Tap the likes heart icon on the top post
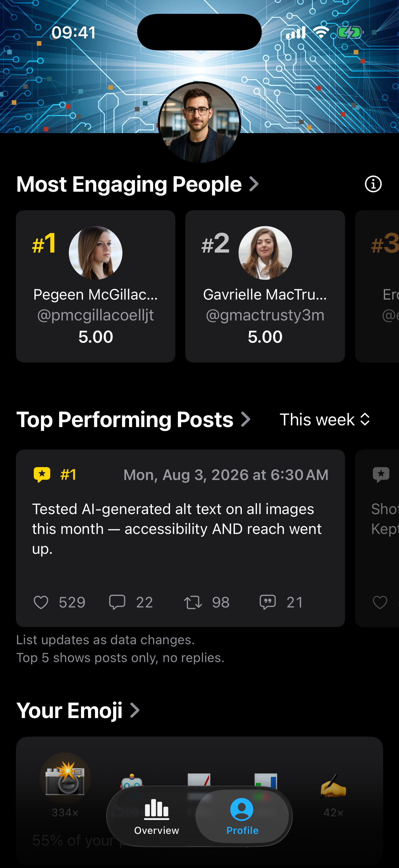Viewport: 399px width, 868px height. (x=41, y=602)
